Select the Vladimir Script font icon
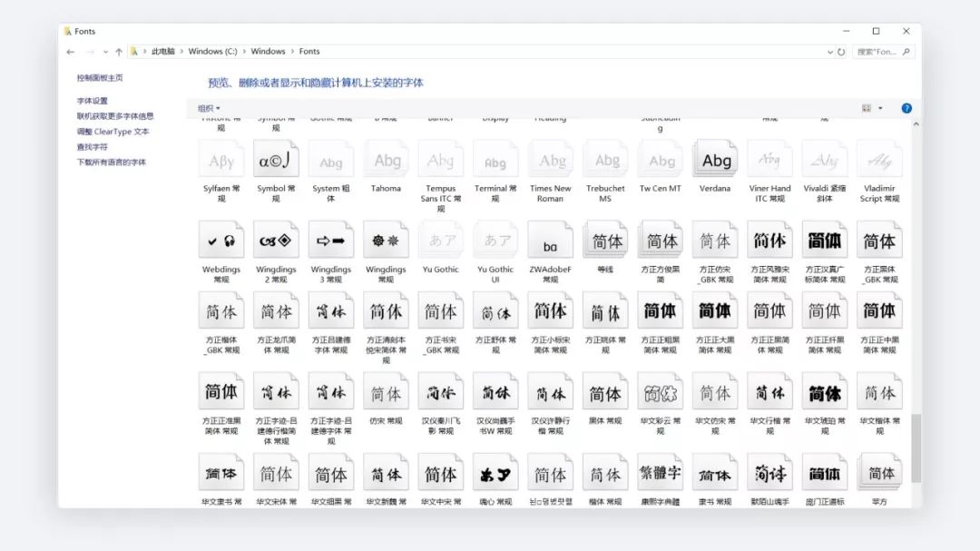 coord(879,160)
